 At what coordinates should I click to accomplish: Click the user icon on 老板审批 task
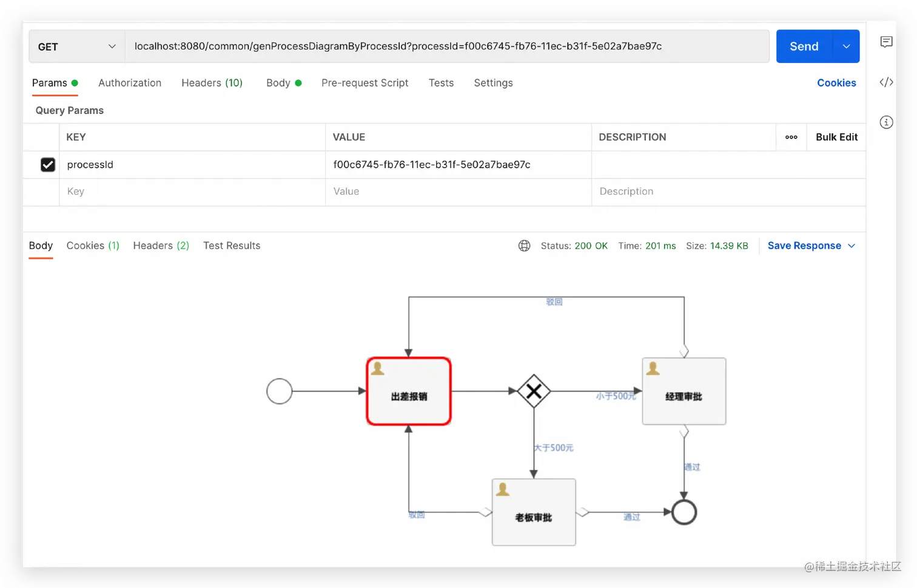tap(503, 489)
